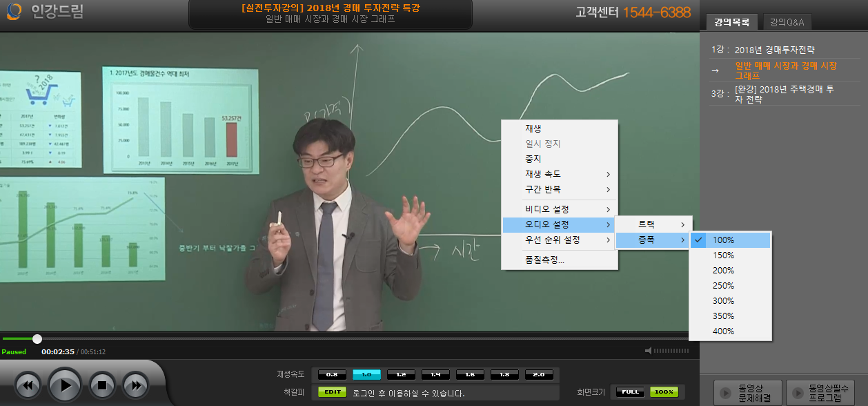Viewport: 868px width, 406px height.
Task: Click the 인강드림 logo
Action: click(46, 12)
